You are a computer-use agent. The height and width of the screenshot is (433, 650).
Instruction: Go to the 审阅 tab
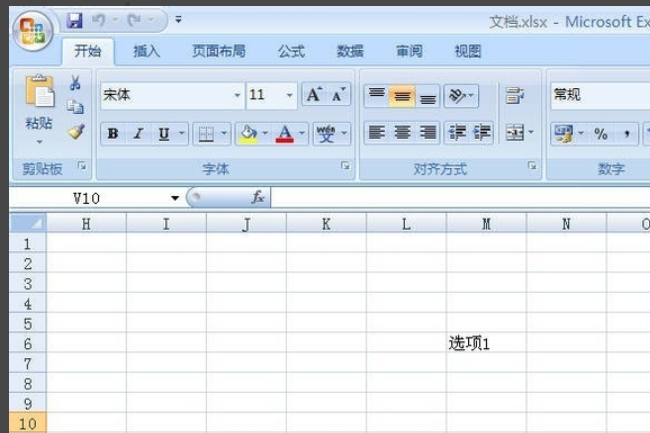(409, 51)
